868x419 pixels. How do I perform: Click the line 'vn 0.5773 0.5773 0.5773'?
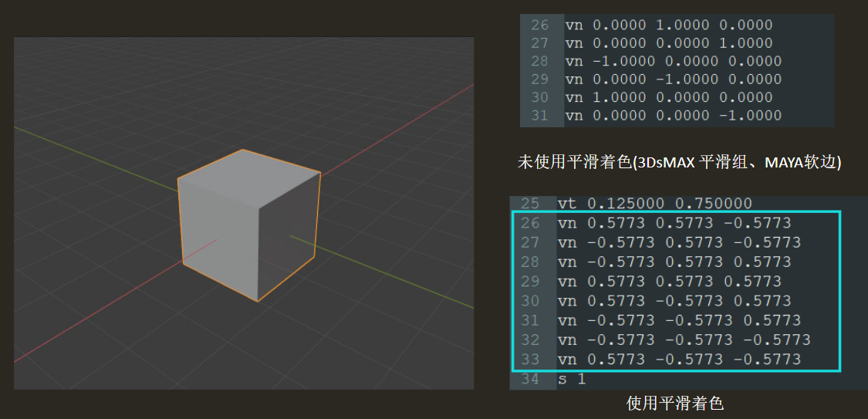click(x=669, y=281)
